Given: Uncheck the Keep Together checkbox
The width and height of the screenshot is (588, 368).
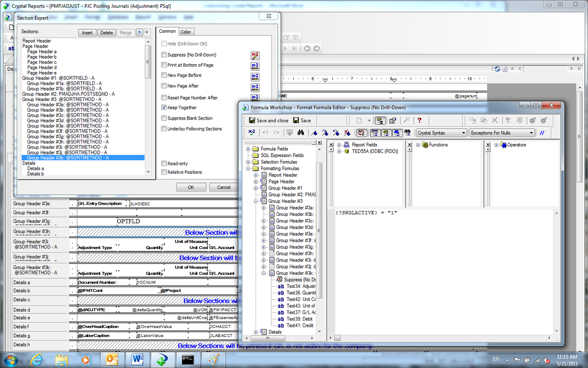Looking at the screenshot, I should [x=164, y=108].
